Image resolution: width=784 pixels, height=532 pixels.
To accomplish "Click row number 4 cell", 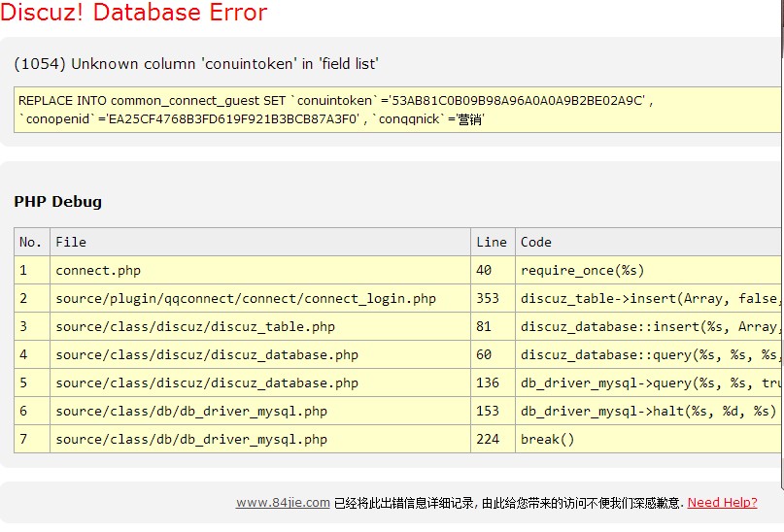I will [x=32, y=354].
